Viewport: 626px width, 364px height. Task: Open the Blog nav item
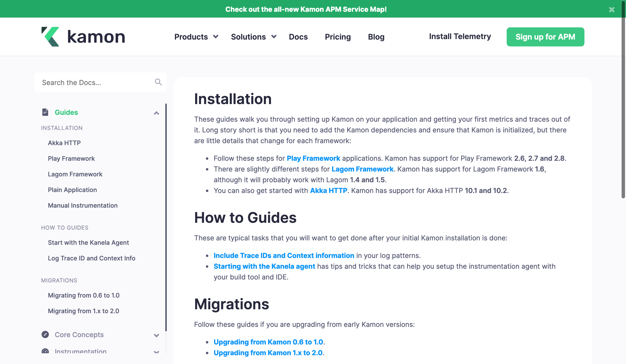pyautogui.click(x=376, y=37)
